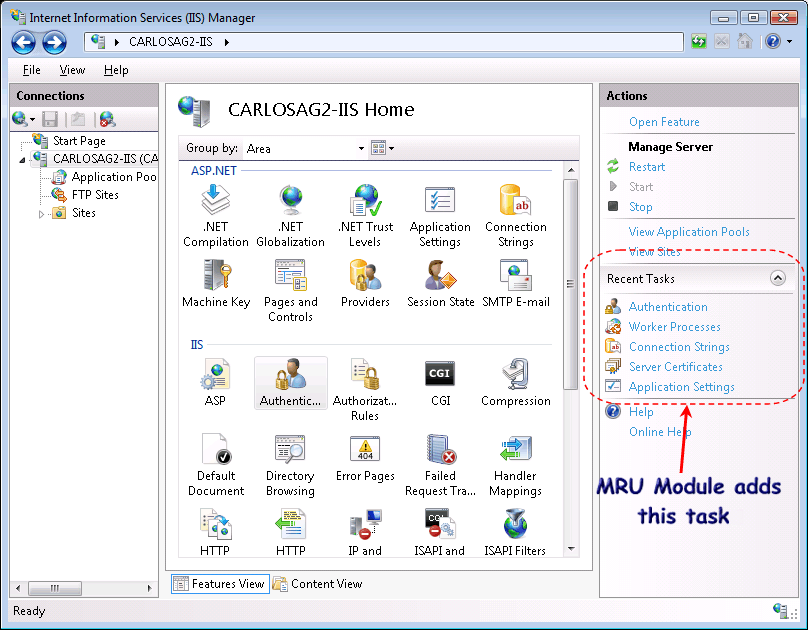808x630 pixels.
Task: Open Connection Strings feature icon
Action: 515,217
